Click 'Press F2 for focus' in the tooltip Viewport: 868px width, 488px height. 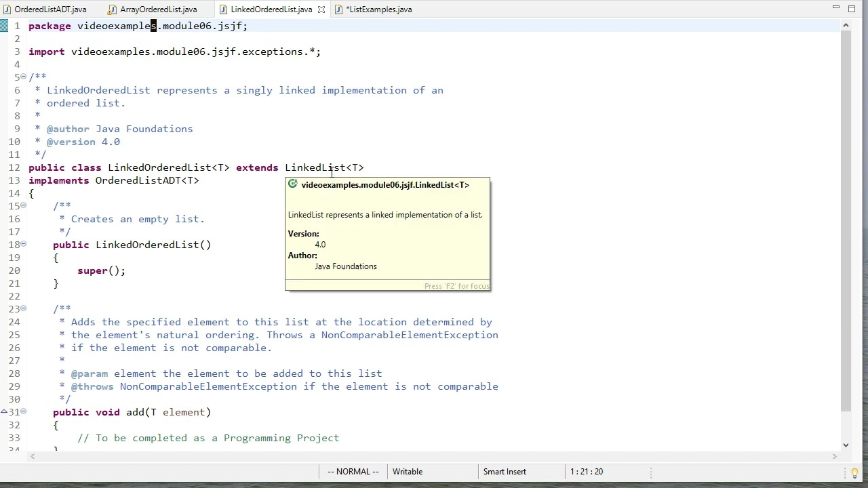point(456,286)
